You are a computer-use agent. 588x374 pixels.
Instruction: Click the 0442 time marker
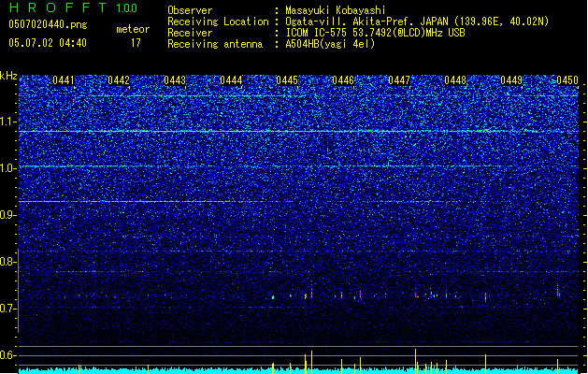click(x=119, y=80)
